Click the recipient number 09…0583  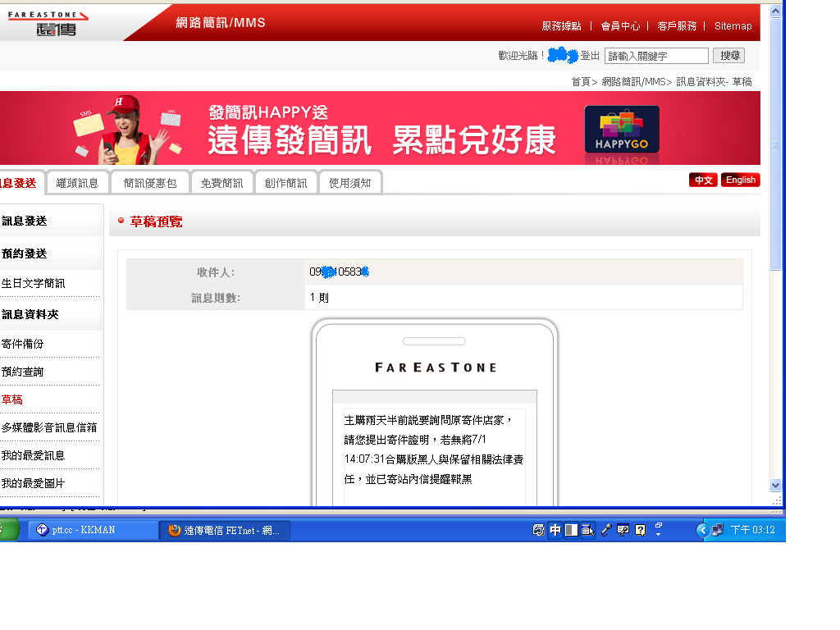coord(339,272)
